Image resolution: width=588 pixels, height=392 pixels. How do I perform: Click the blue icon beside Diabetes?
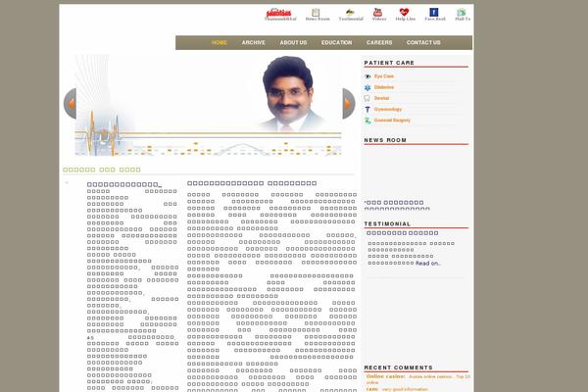pyautogui.click(x=367, y=87)
